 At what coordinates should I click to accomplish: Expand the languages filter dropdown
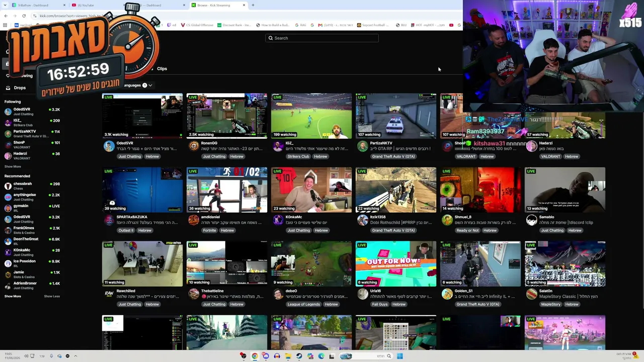point(138,85)
